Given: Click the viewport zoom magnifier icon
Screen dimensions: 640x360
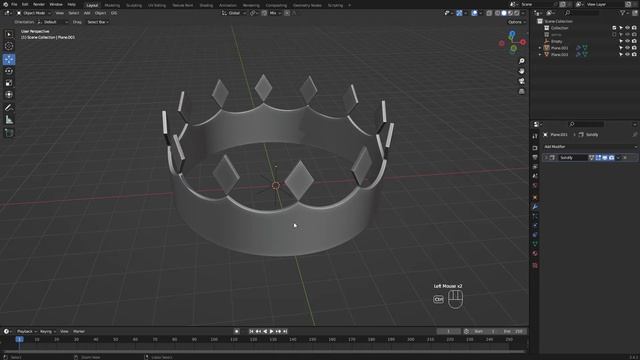Looking at the screenshot, I should click(522, 61).
